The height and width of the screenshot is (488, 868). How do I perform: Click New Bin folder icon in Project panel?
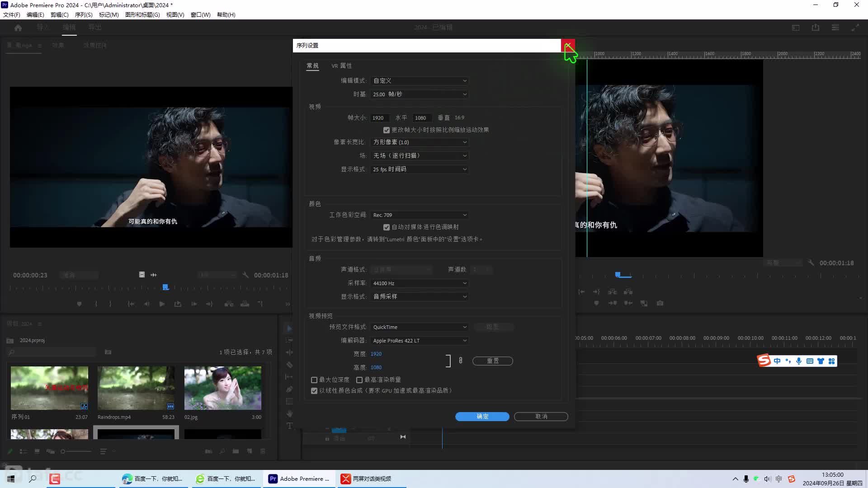(236, 451)
